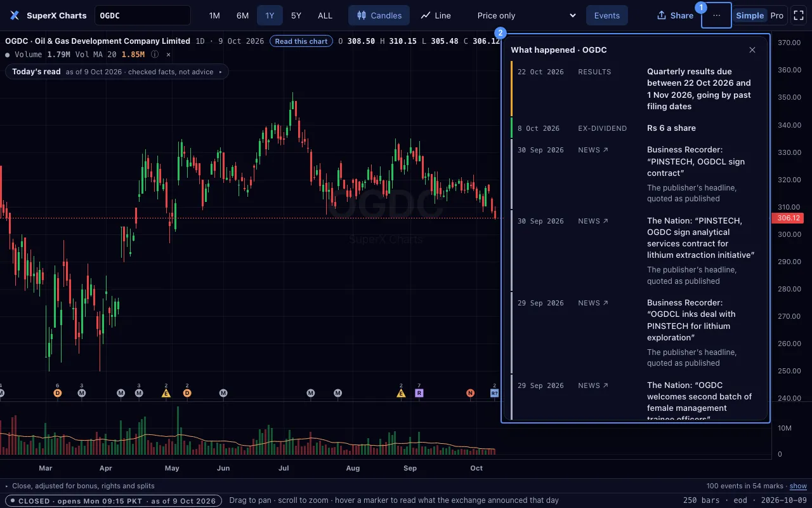
Task: Open the Share menu
Action: pyautogui.click(x=675, y=15)
